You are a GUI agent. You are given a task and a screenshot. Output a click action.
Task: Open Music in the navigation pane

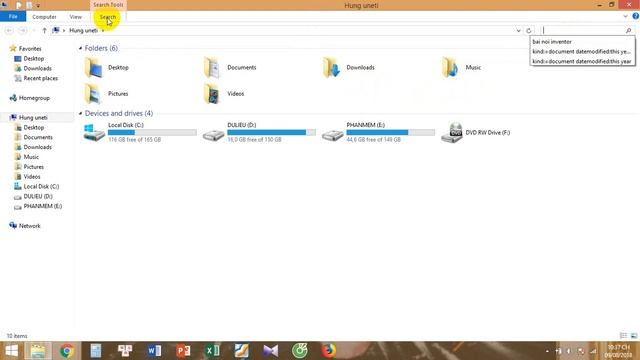[31, 157]
